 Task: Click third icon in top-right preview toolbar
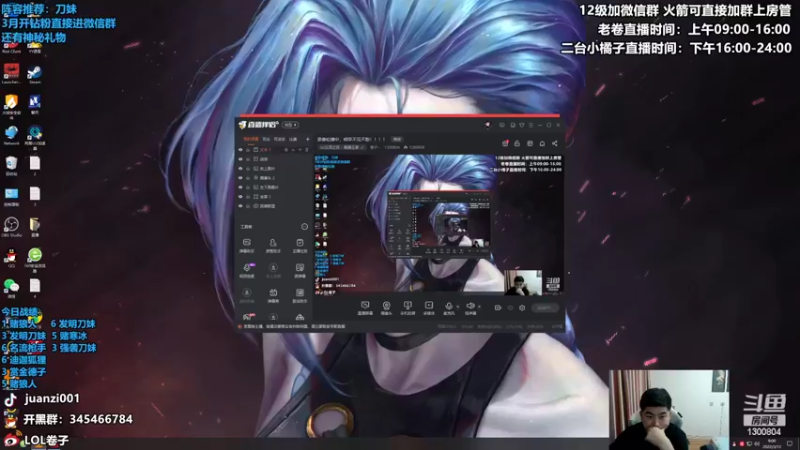(x=530, y=143)
